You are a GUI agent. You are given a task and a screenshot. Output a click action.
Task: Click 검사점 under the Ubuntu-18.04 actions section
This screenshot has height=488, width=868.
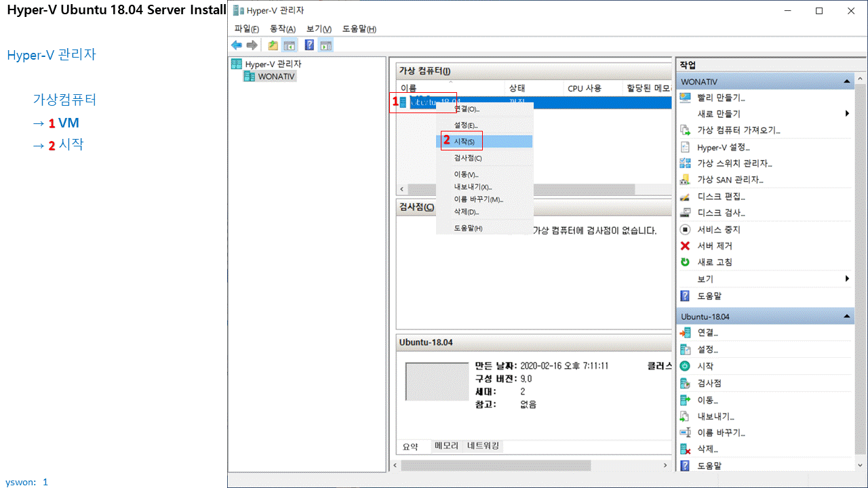(x=709, y=383)
